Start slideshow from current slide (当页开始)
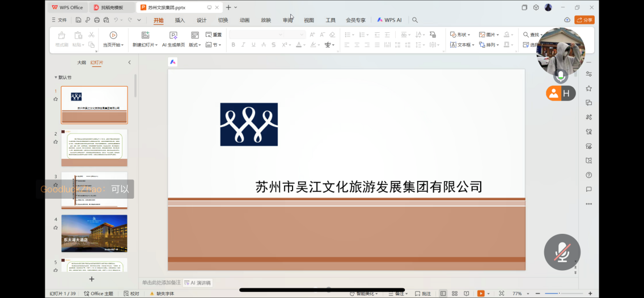 pyautogui.click(x=113, y=40)
